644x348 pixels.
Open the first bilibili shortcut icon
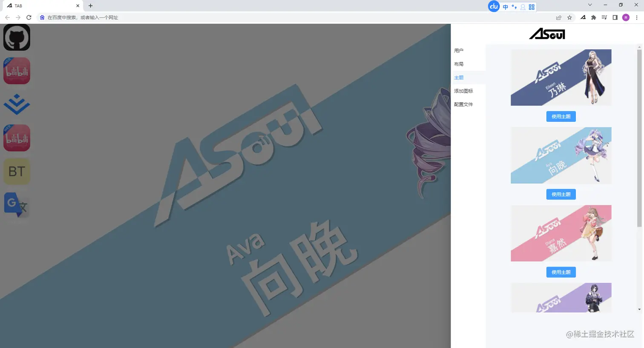pos(17,71)
